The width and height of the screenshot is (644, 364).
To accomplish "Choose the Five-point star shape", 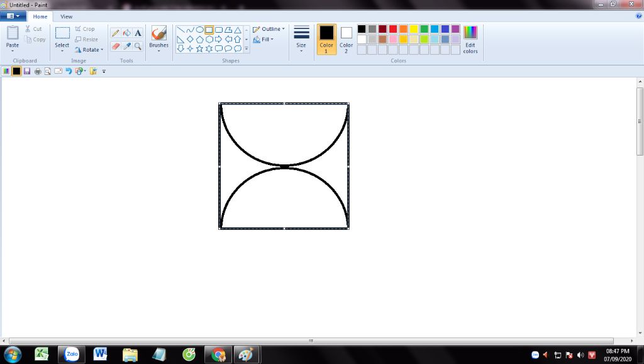I will click(x=199, y=48).
